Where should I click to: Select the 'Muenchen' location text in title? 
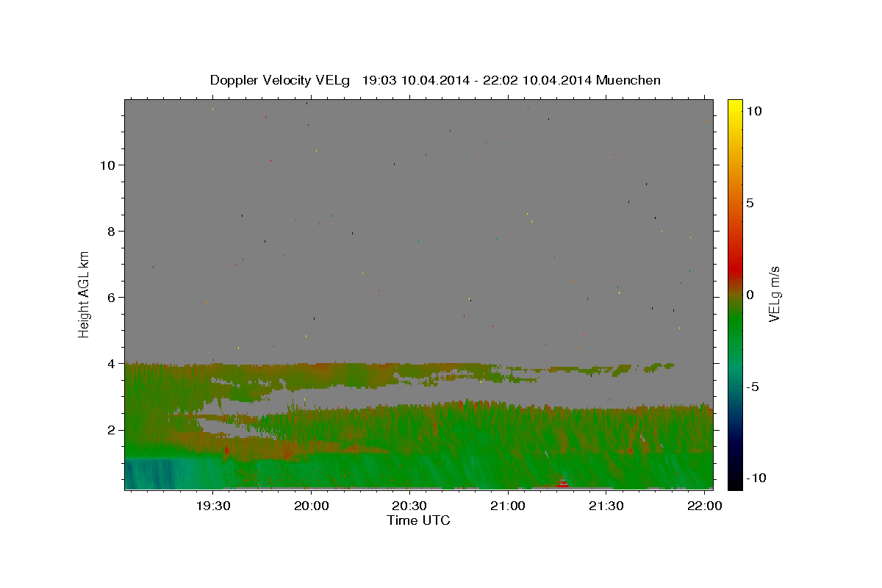(628, 80)
